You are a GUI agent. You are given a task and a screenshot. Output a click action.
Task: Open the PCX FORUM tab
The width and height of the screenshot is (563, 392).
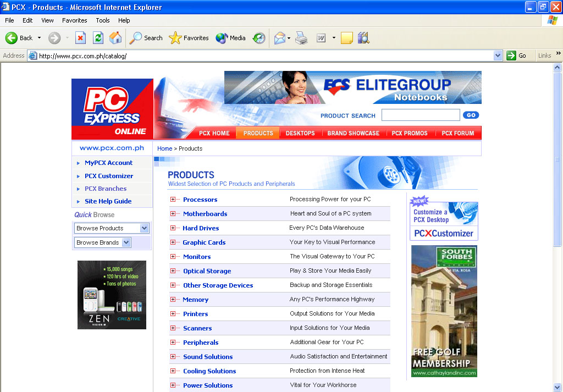pos(458,133)
